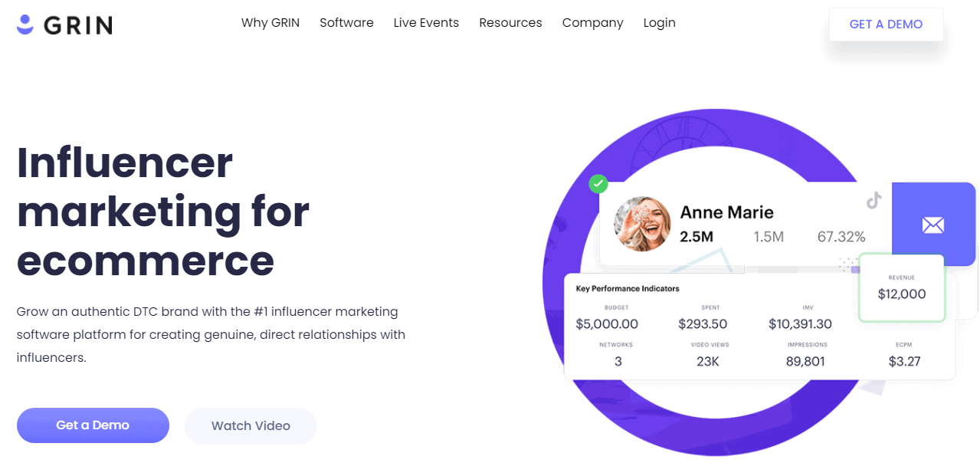Click the Login link

coord(659,23)
